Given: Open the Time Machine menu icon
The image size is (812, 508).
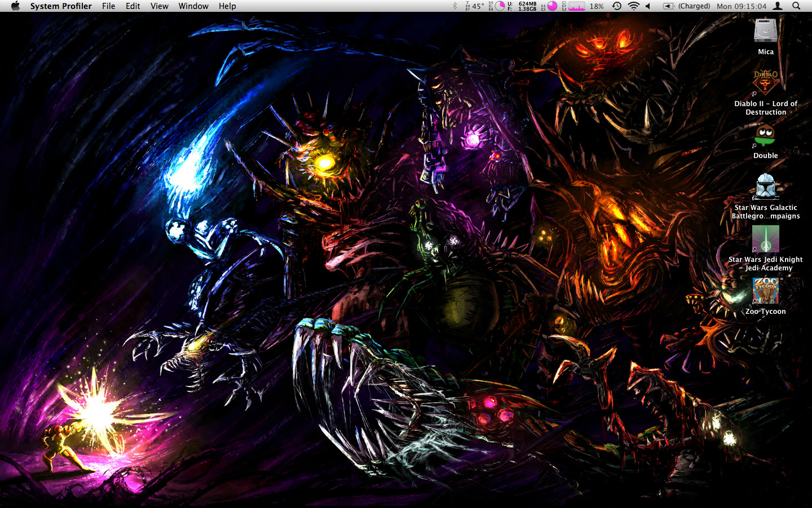Looking at the screenshot, I should pyautogui.click(x=617, y=6).
